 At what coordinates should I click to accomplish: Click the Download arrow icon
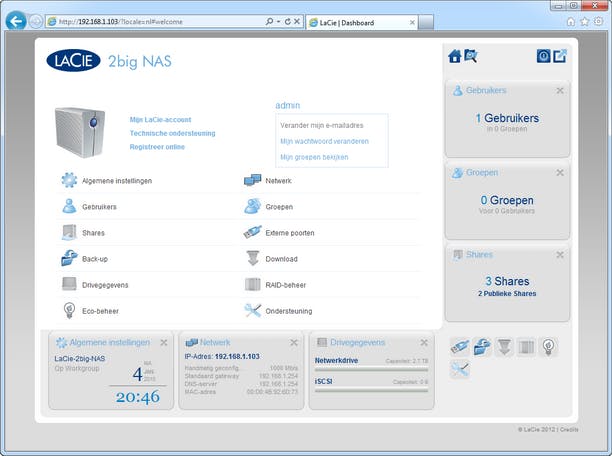pyautogui.click(x=253, y=258)
